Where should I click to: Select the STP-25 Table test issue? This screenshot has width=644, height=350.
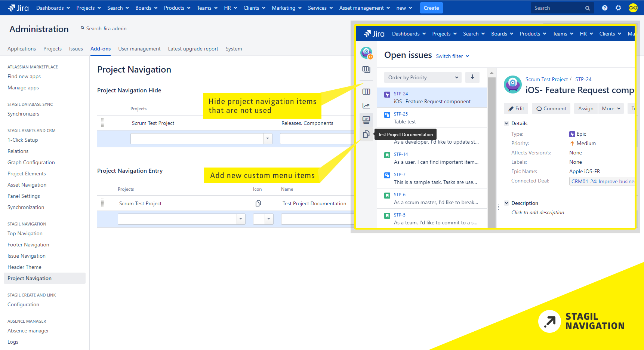[x=432, y=118]
